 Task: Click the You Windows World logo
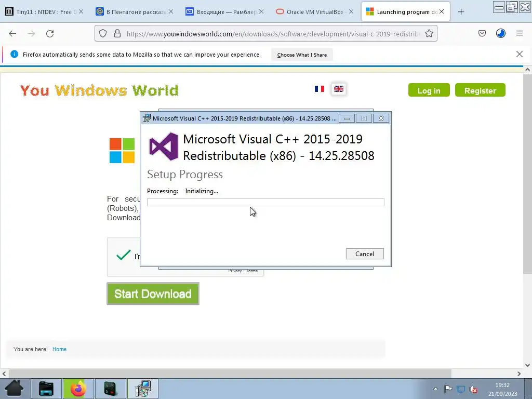99,90
